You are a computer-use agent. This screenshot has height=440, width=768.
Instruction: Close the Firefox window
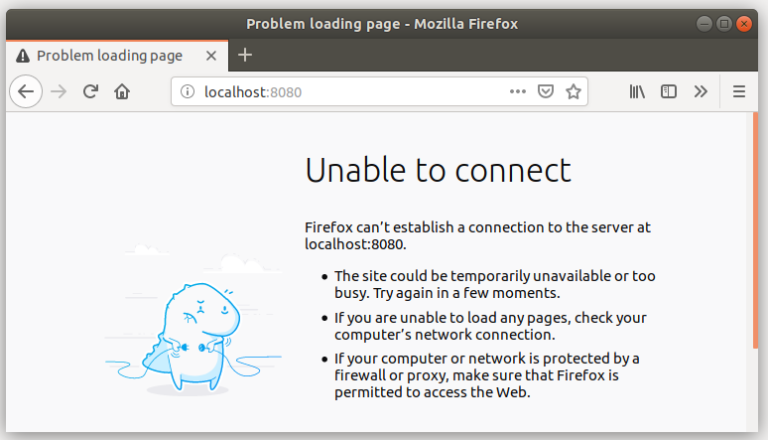[744, 23]
